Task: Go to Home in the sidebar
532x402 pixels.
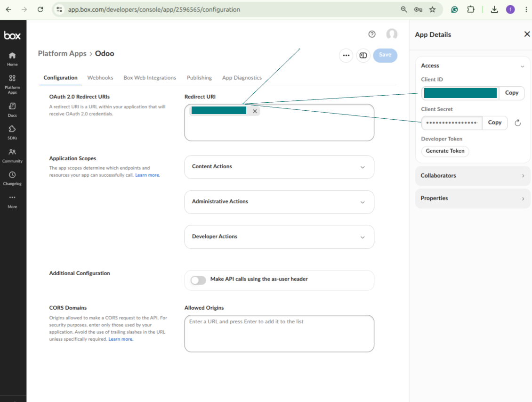Action: pos(12,59)
